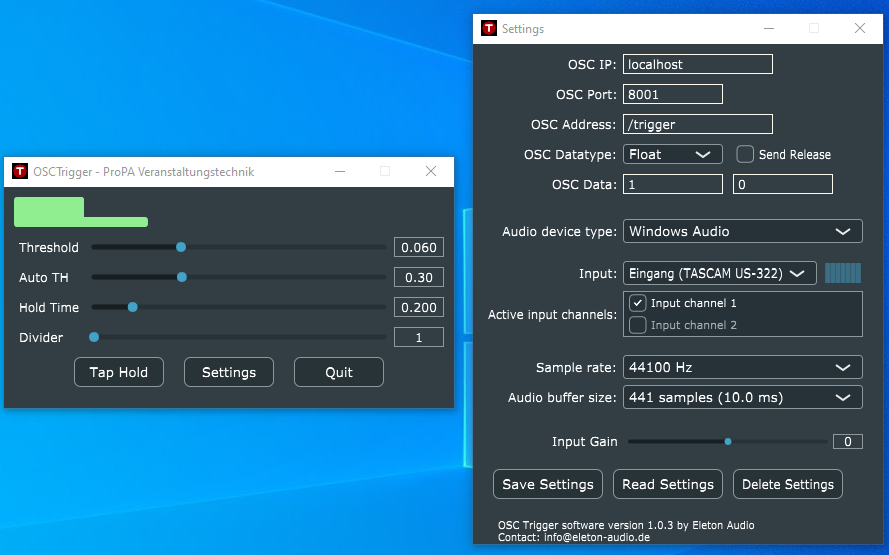This screenshot has height=555, width=889.
Task: Click the Auto TH value box 0.30
Action: pos(418,277)
